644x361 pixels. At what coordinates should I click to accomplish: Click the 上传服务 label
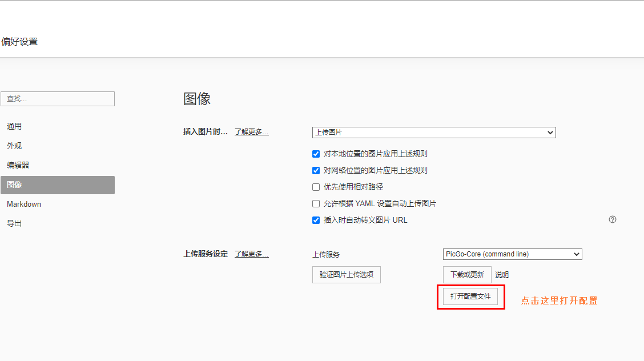(325, 255)
